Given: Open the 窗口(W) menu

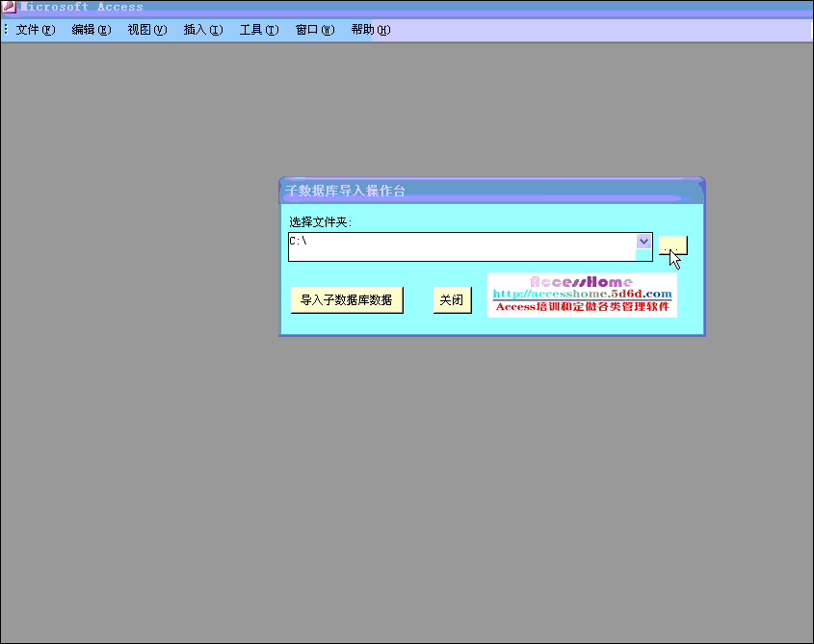Looking at the screenshot, I should click(x=315, y=30).
